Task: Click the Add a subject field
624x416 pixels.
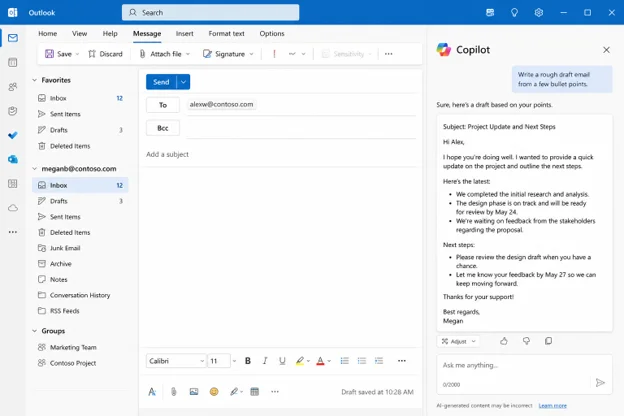Action: click(281, 154)
